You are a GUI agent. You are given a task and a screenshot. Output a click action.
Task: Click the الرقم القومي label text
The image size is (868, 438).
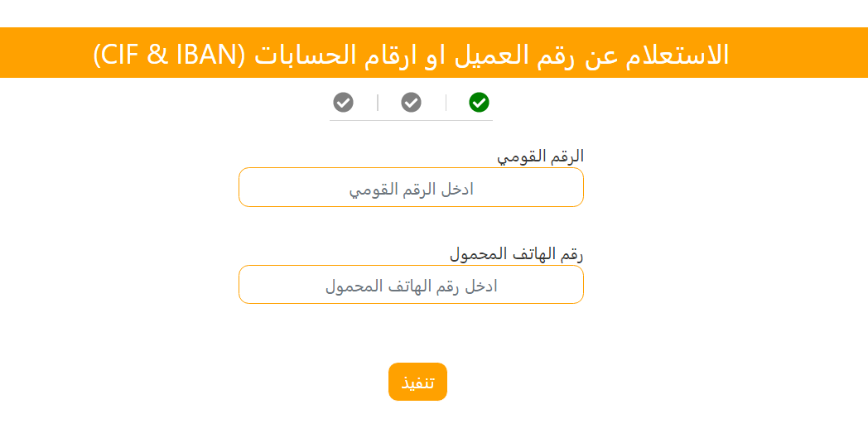(540, 156)
